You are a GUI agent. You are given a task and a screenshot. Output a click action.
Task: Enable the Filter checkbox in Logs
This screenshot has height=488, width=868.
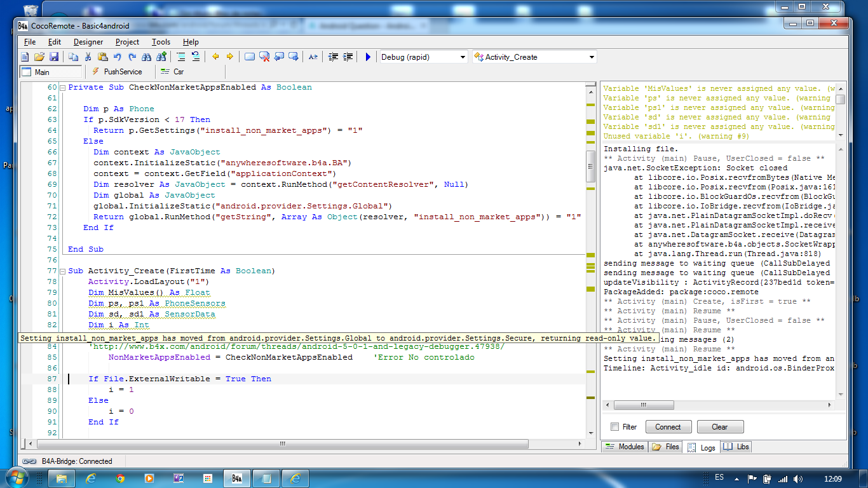614,427
